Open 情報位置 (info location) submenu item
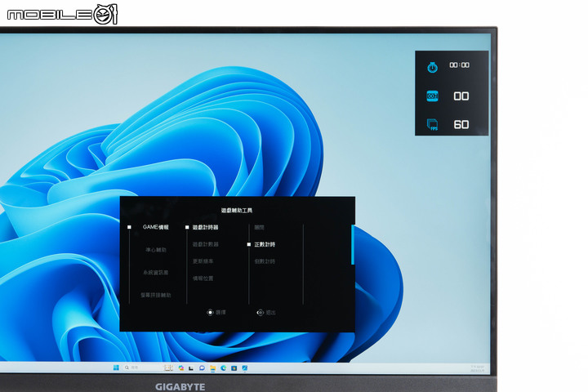 pos(203,278)
